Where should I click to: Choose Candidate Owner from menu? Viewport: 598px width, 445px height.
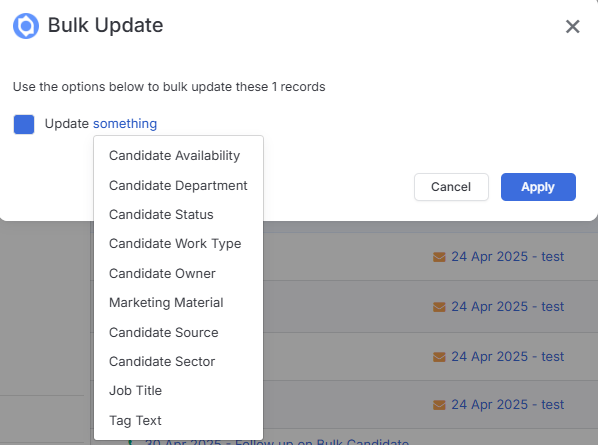162,273
